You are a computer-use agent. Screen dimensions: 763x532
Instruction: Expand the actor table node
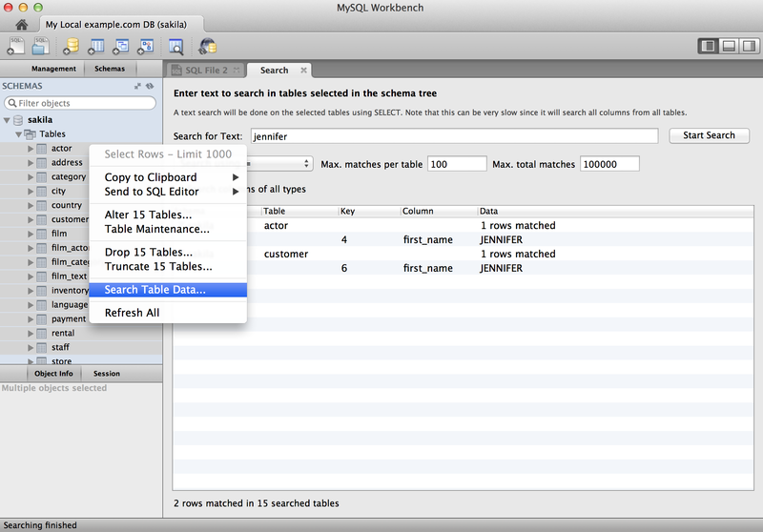[x=31, y=149]
